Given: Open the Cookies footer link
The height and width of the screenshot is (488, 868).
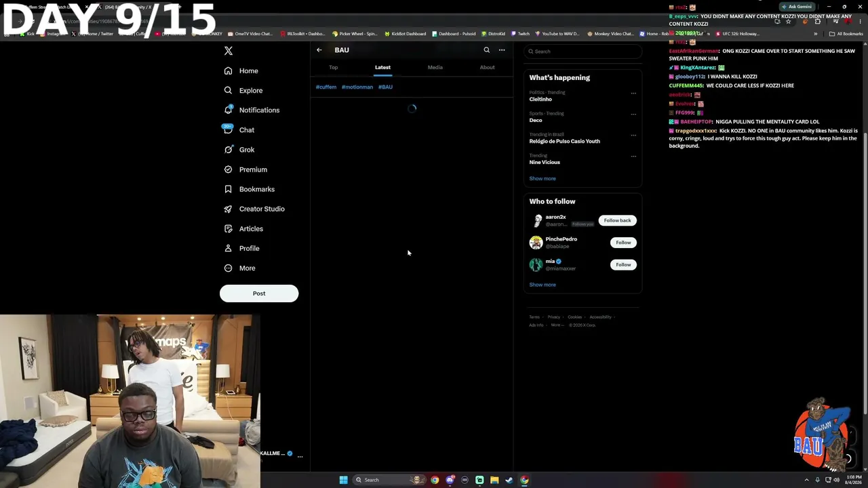Looking at the screenshot, I should click(x=575, y=317).
